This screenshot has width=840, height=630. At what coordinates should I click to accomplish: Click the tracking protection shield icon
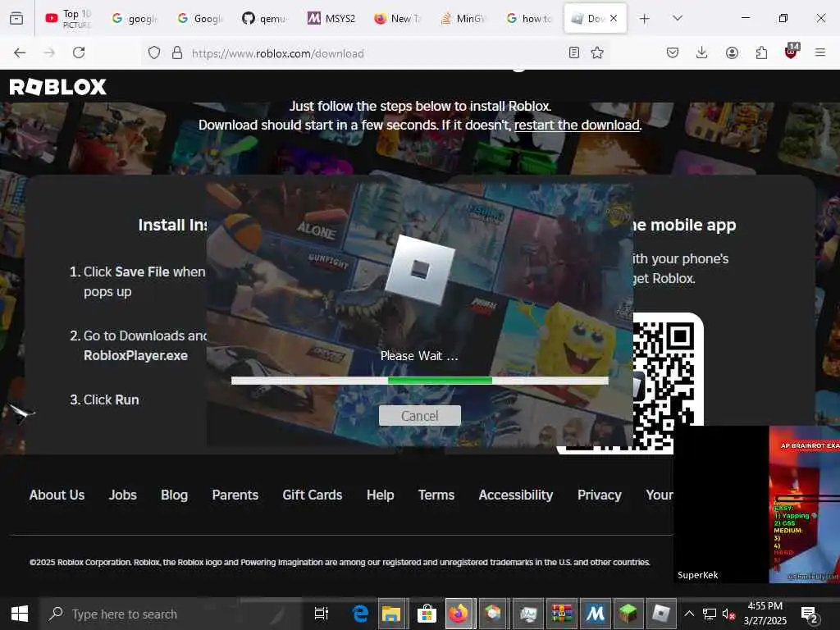pyautogui.click(x=154, y=52)
